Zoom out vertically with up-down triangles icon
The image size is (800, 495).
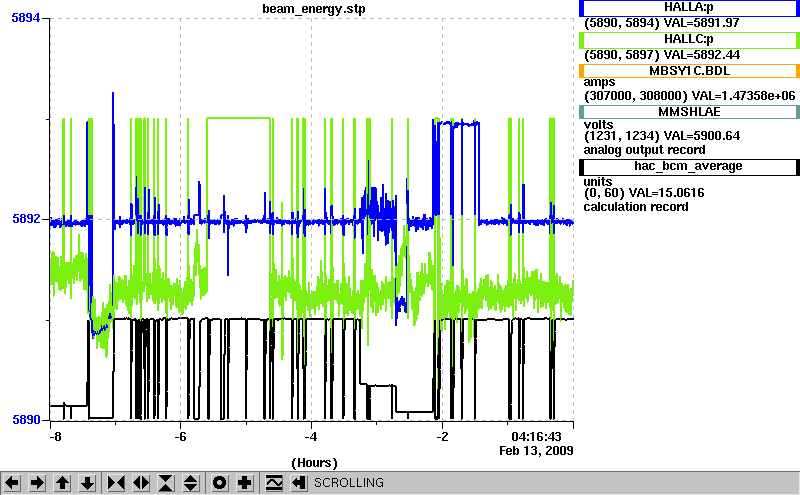click(191, 482)
